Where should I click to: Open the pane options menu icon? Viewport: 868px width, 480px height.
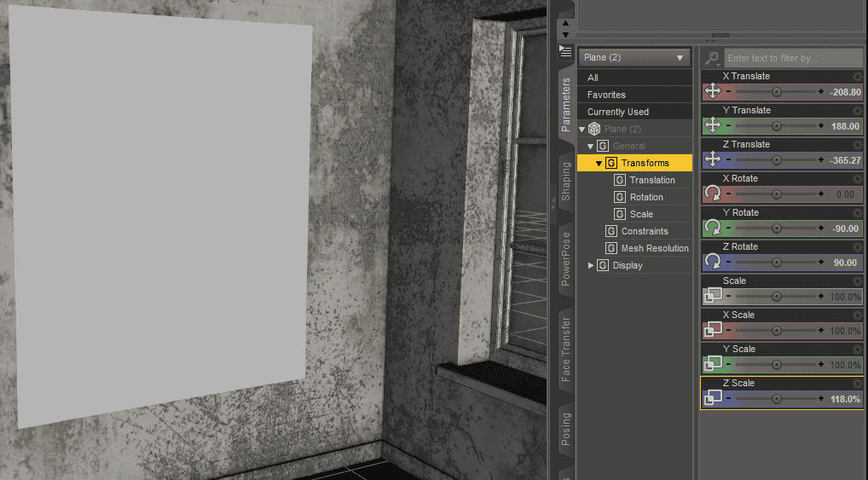coord(565,51)
